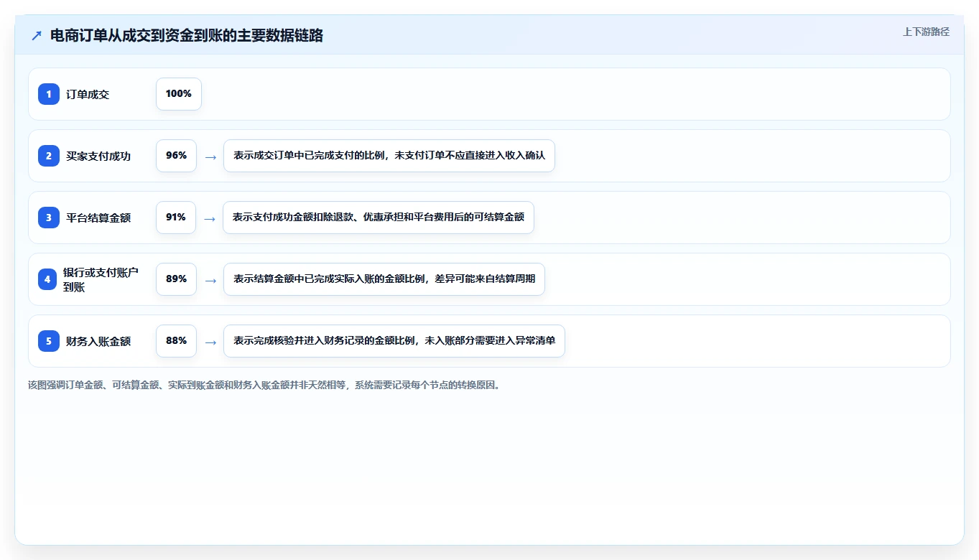The width and height of the screenshot is (979, 560).
Task: Click the 银行或支付账户到账 step label
Action: 101,279
